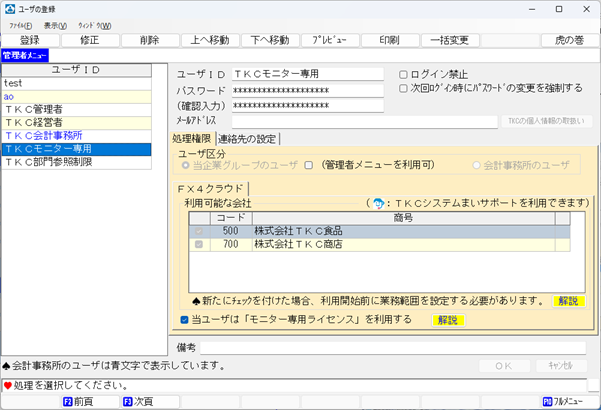Toggle モニター専用ライセンス checkbox
Screen dimensions: 601x410
click(184, 320)
